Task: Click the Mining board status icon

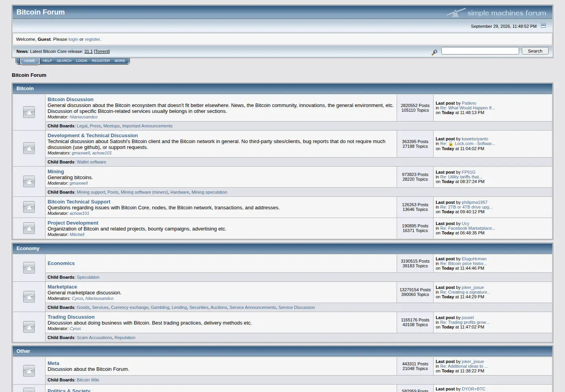Action: (x=29, y=181)
